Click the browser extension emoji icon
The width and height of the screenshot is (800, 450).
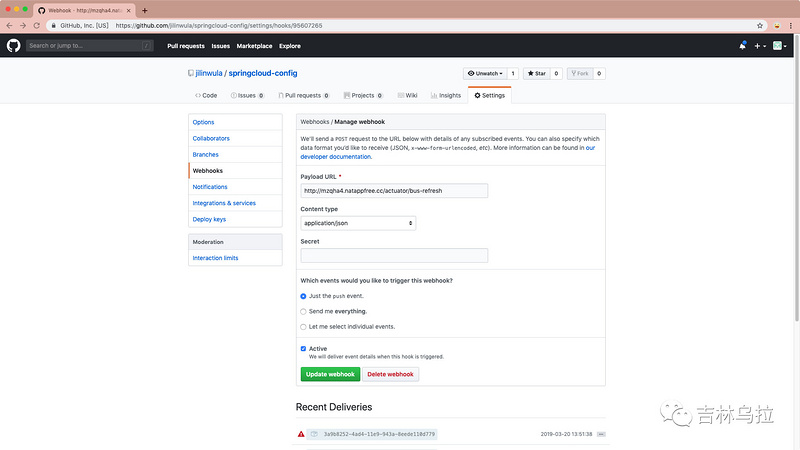pos(777,26)
